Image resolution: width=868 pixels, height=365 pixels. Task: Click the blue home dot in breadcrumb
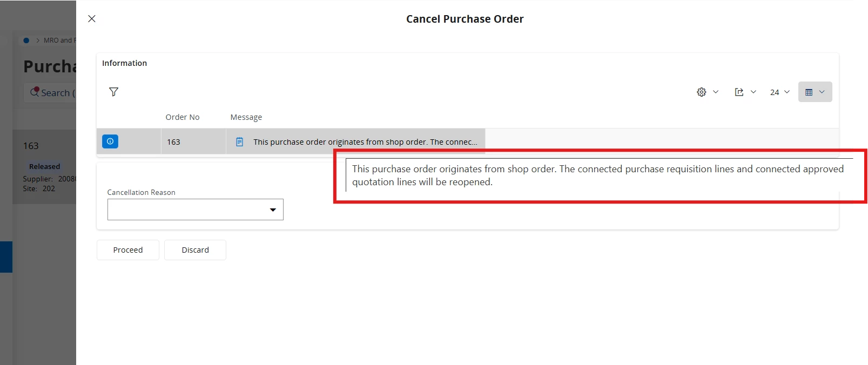[x=26, y=40]
